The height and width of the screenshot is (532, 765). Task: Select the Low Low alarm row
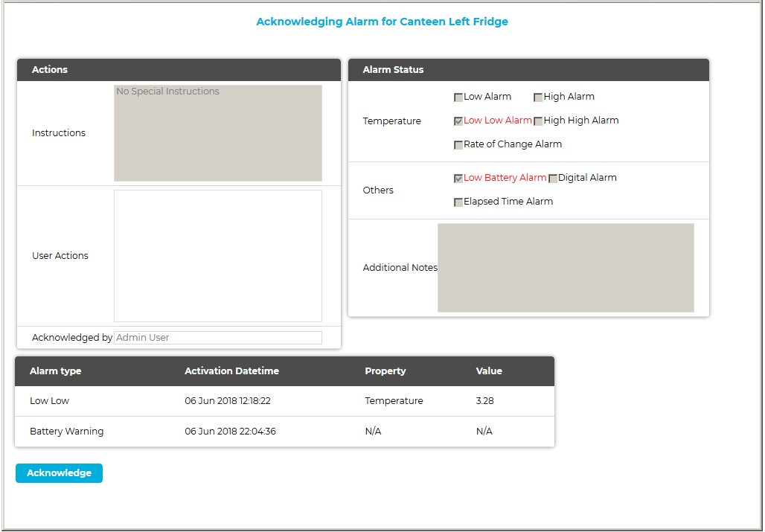click(x=284, y=401)
